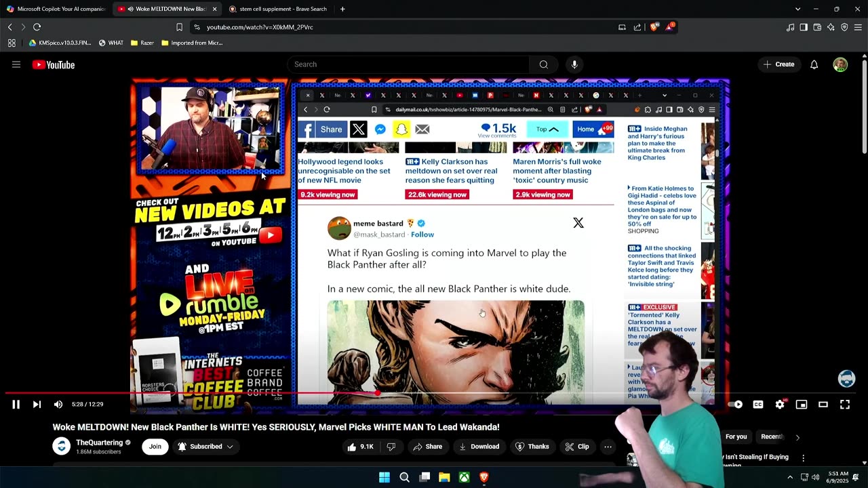Open Brave Wallet
This screenshot has width=868, height=488.
coord(817,27)
